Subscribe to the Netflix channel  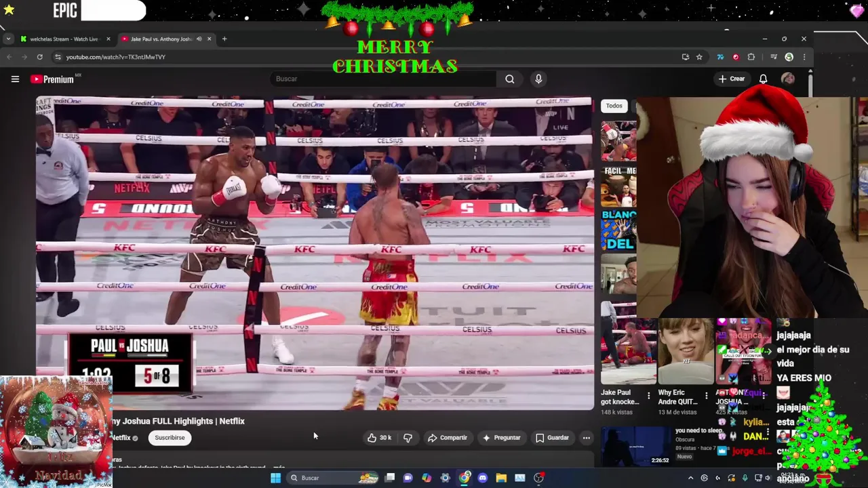[170, 438]
